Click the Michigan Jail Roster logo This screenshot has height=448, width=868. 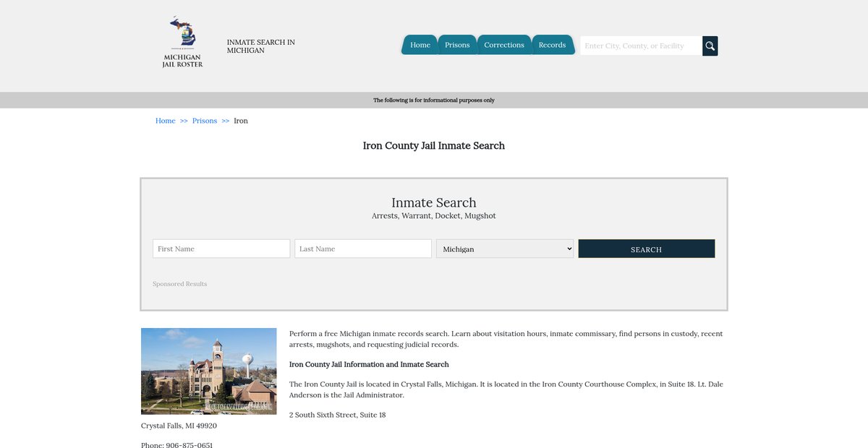(x=182, y=42)
